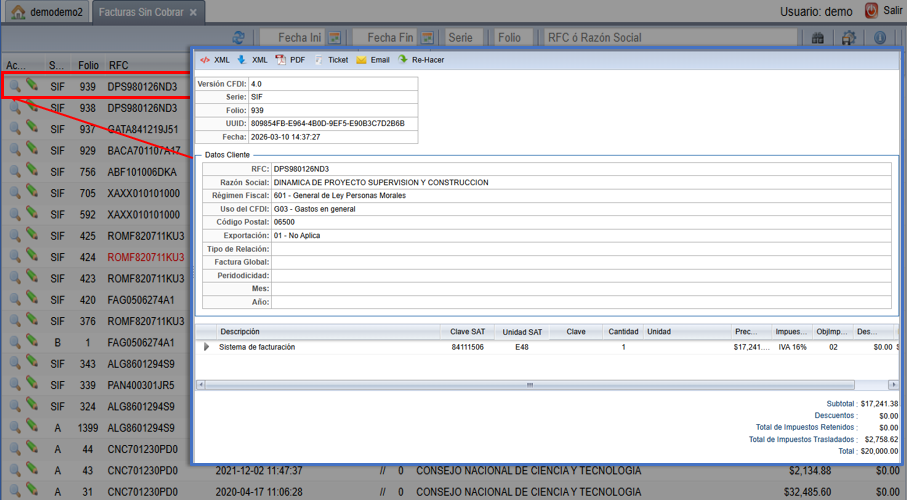The width and height of the screenshot is (907, 500).
Task: Click the Re-Hacer button
Action: coord(421,60)
